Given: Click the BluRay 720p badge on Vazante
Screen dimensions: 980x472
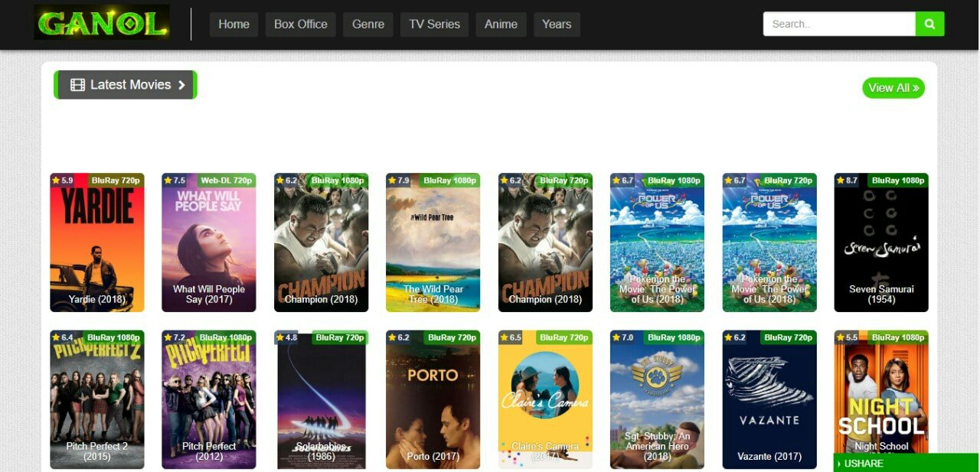Looking at the screenshot, I should (x=788, y=337).
